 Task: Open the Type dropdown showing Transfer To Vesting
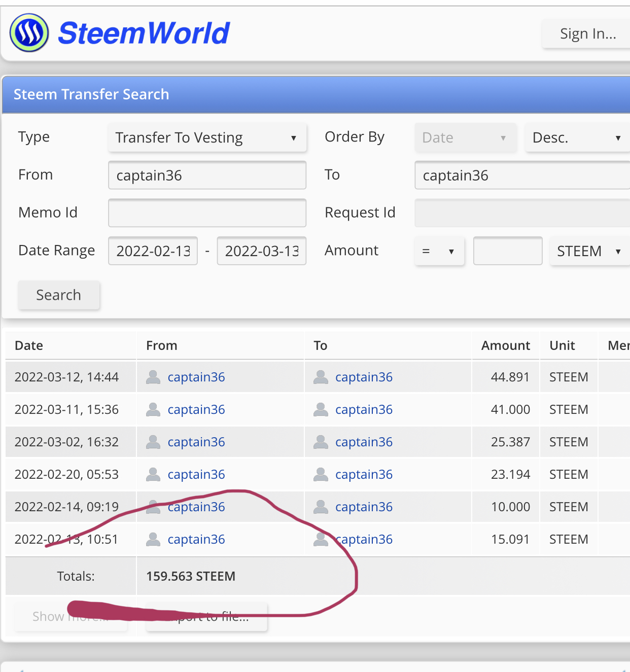[207, 137]
